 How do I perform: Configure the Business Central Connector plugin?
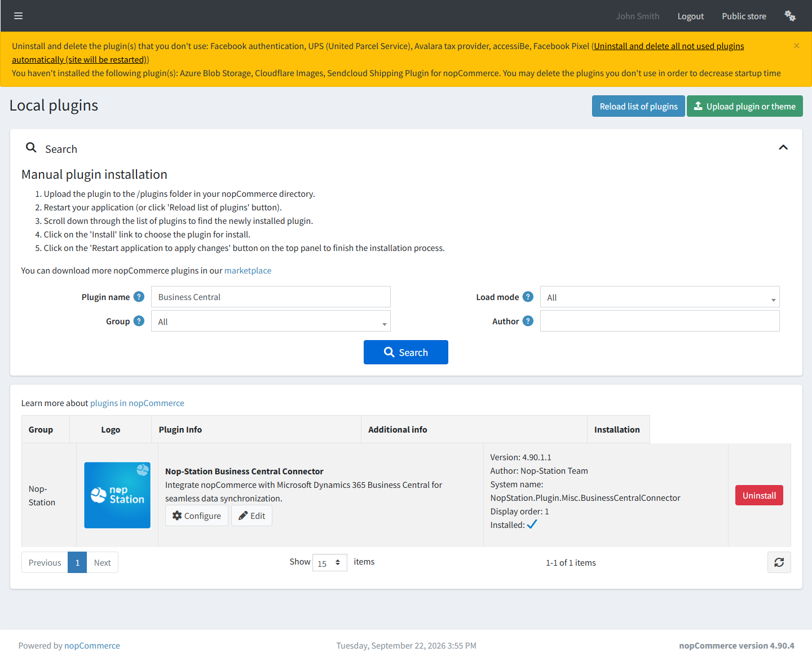pos(197,515)
